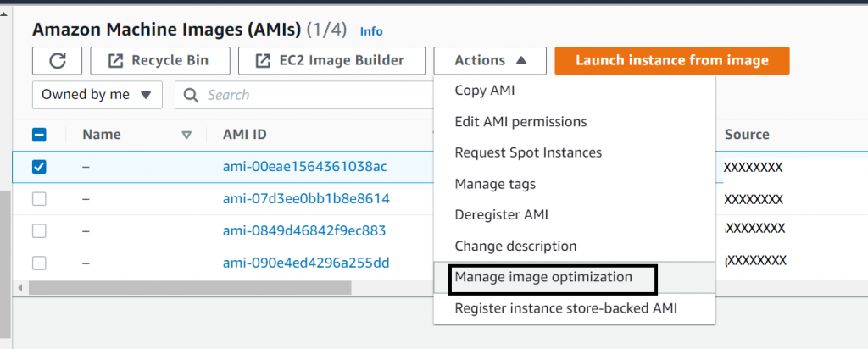Open AMI ami-07d3ee0bb1b8e8614 details
The image size is (868, 349).
click(306, 198)
